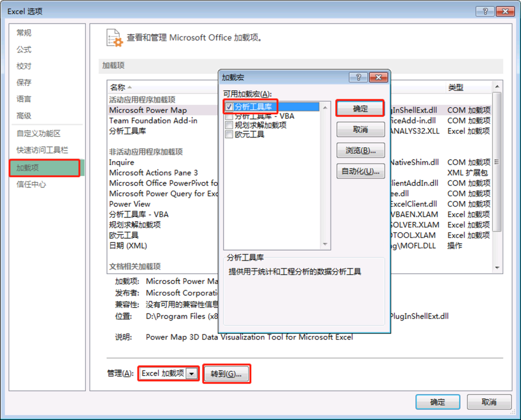Screen dimensions: 521x420
Task: Switch to the 自定义功能区 page
Action: pyautogui.click(x=39, y=133)
